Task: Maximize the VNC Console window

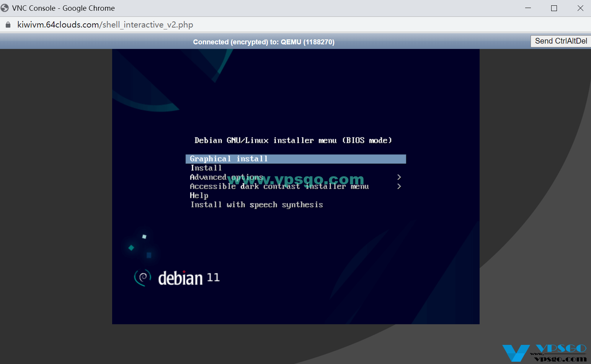Action: (x=554, y=8)
